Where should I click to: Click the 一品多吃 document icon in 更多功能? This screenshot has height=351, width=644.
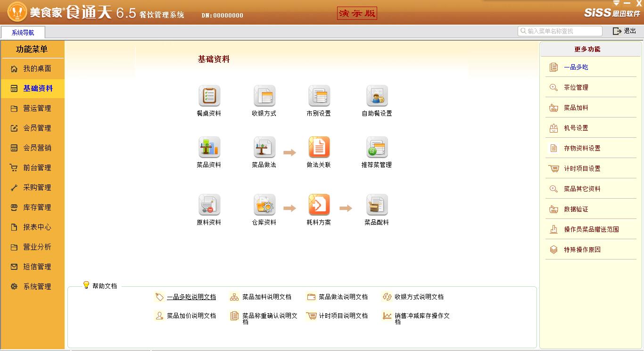coord(554,67)
